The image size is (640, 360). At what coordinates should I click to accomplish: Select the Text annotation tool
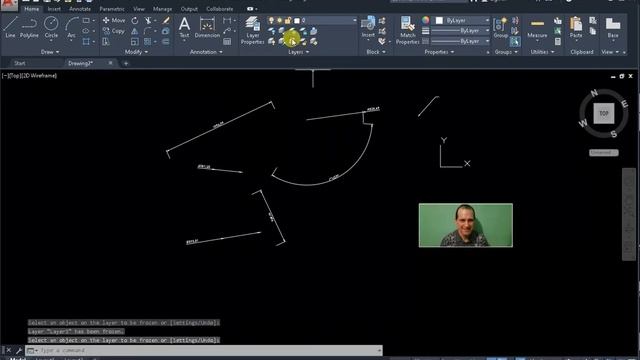(184, 28)
